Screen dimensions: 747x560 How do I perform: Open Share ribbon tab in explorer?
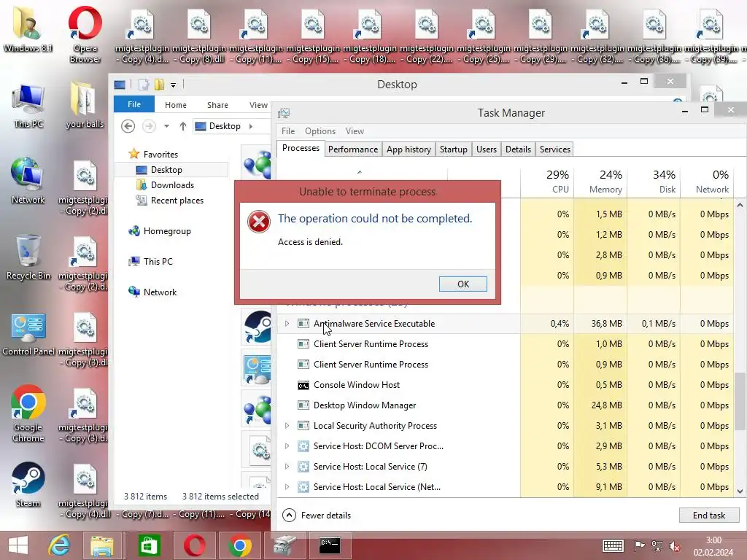pos(217,105)
